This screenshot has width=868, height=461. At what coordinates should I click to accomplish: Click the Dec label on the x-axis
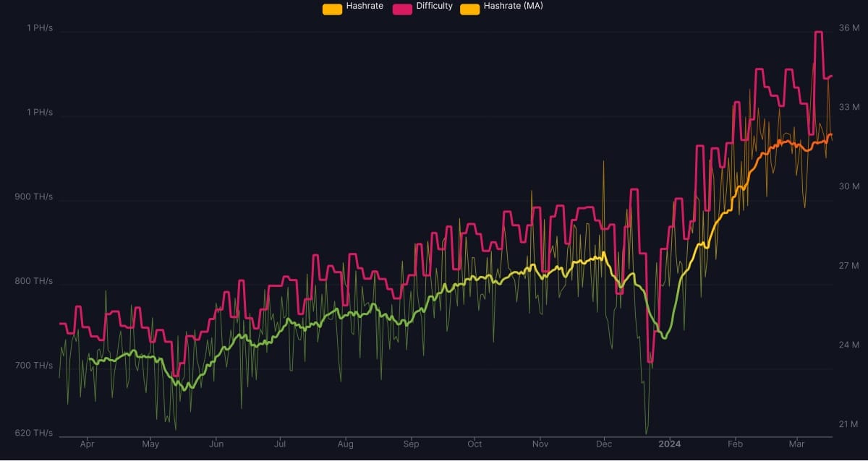point(604,444)
